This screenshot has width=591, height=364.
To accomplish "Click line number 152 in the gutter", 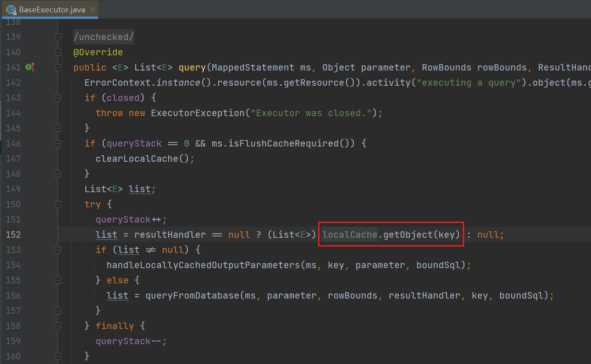I will coord(13,235).
